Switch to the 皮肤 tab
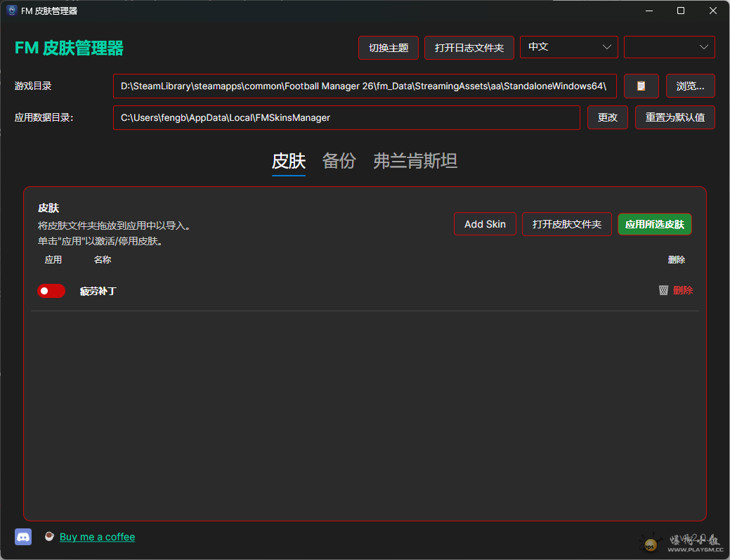 coord(289,162)
